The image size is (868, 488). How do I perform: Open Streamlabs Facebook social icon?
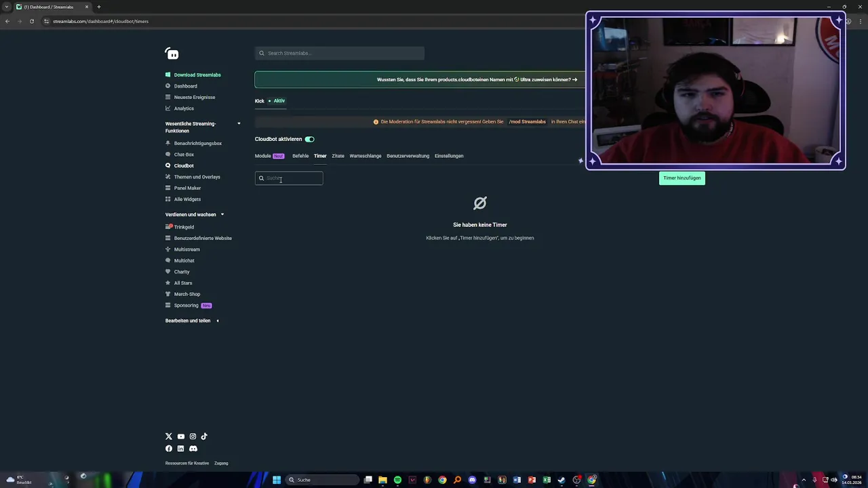(169, 449)
